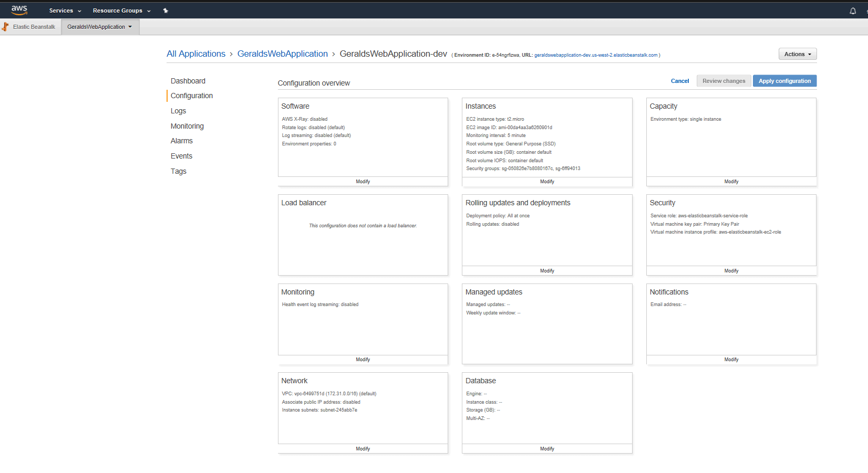Open Alarms in the sidebar
This screenshot has width=868, height=473.
tap(182, 141)
